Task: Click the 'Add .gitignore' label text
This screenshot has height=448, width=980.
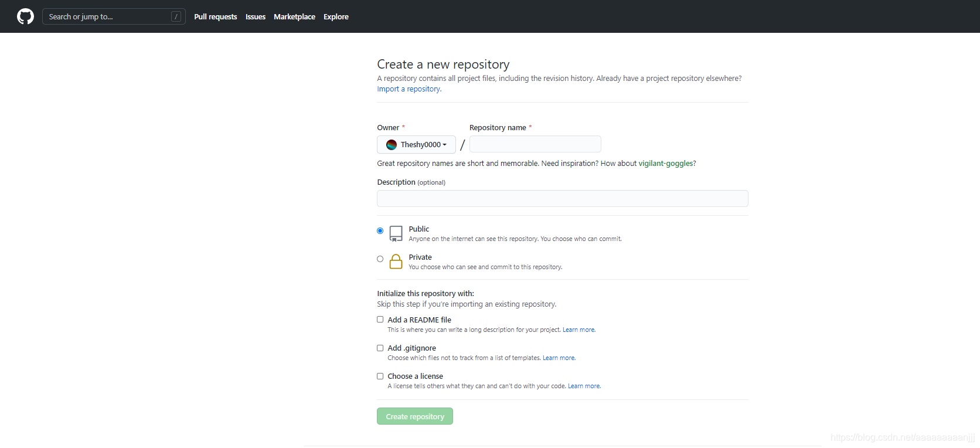Action: click(411, 348)
